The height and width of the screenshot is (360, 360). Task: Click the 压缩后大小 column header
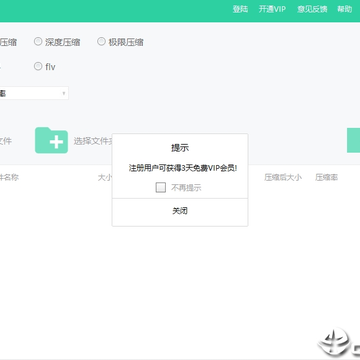click(x=283, y=177)
